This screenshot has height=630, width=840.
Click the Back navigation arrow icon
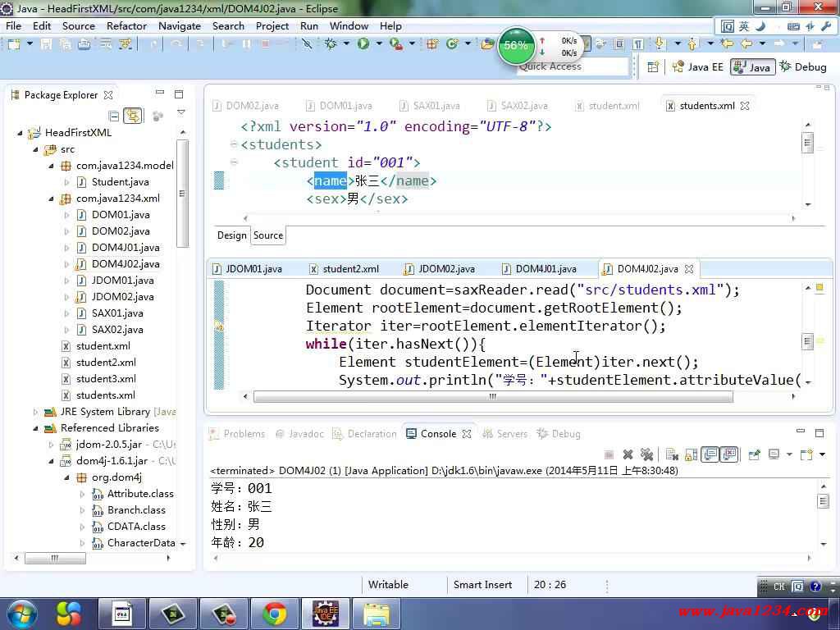tap(746, 44)
